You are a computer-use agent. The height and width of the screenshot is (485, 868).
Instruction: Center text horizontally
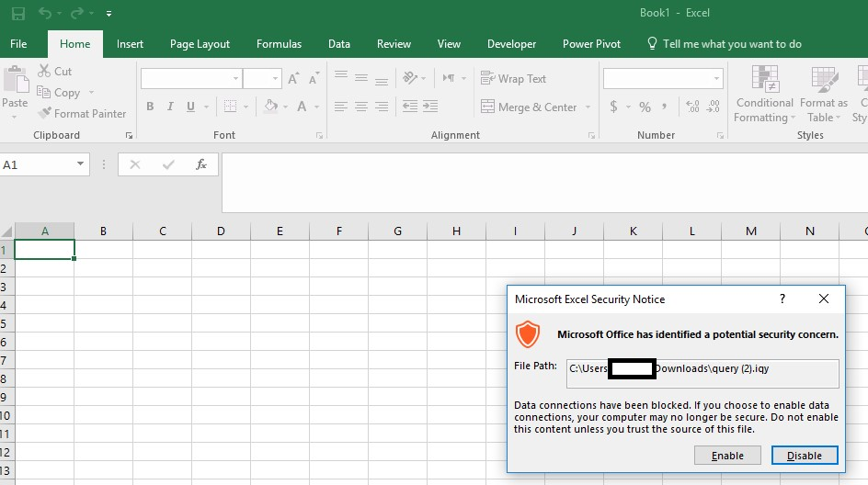tap(361, 107)
